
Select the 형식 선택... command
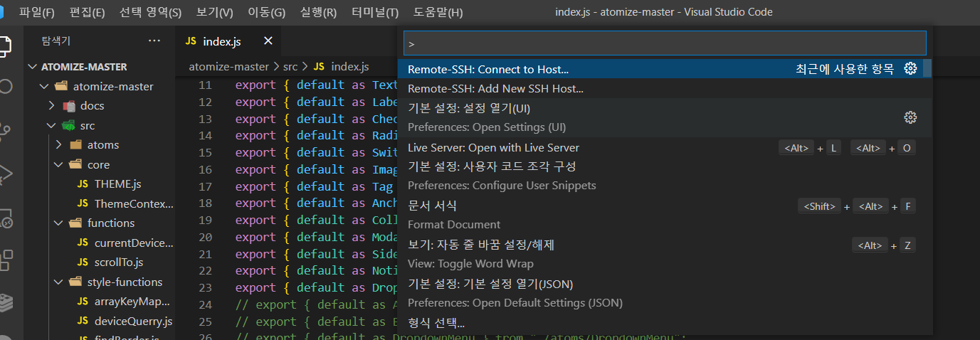point(665,323)
